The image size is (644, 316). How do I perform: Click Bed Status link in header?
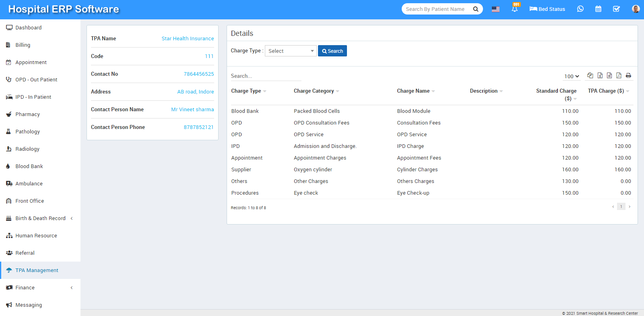(547, 9)
